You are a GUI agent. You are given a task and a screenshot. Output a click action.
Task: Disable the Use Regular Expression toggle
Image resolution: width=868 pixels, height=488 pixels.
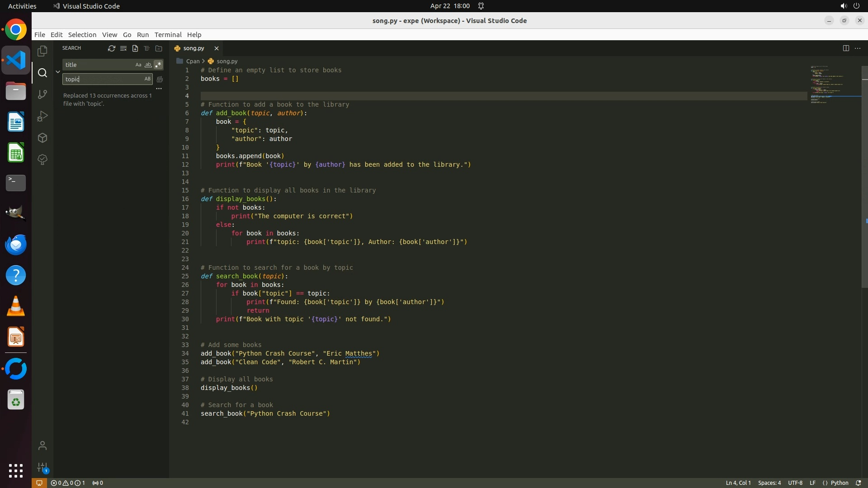[158, 65]
